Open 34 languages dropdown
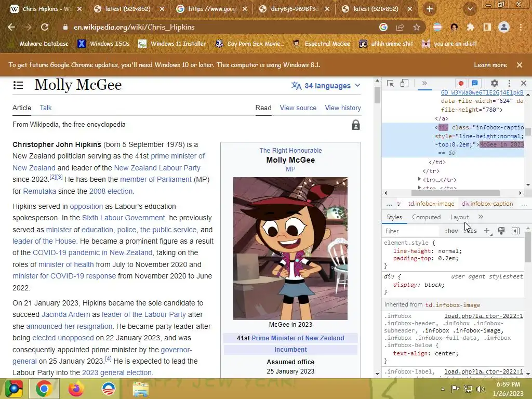This screenshot has width=532, height=399. [326, 86]
